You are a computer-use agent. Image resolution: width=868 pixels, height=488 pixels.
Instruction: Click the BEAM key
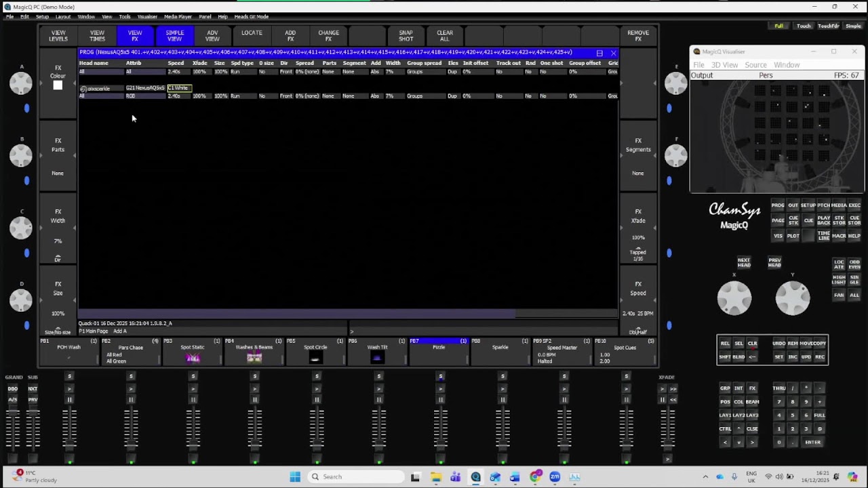pos(752,402)
